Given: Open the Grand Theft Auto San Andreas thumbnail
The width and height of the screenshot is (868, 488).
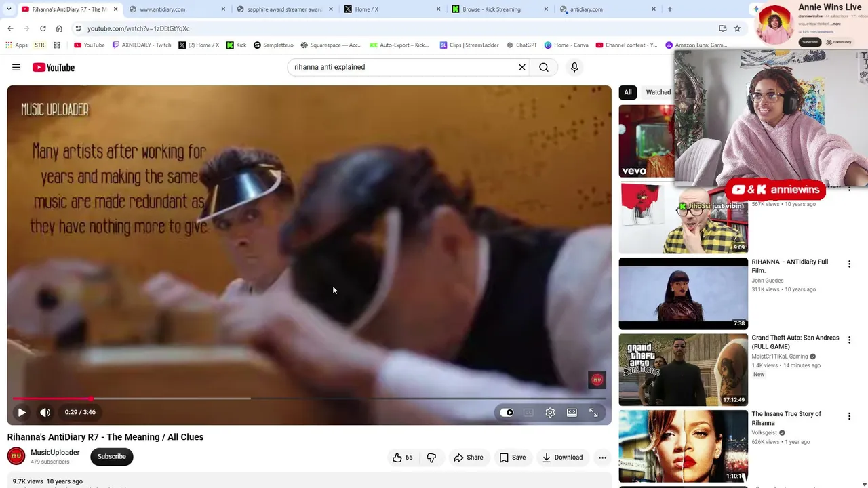Looking at the screenshot, I should (684, 370).
